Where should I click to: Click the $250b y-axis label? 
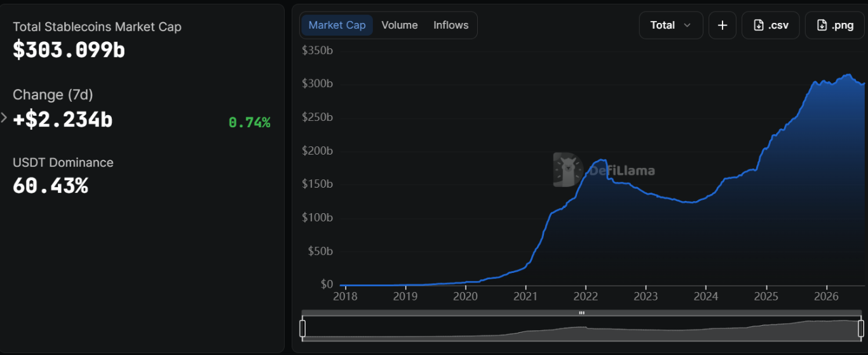tap(317, 117)
